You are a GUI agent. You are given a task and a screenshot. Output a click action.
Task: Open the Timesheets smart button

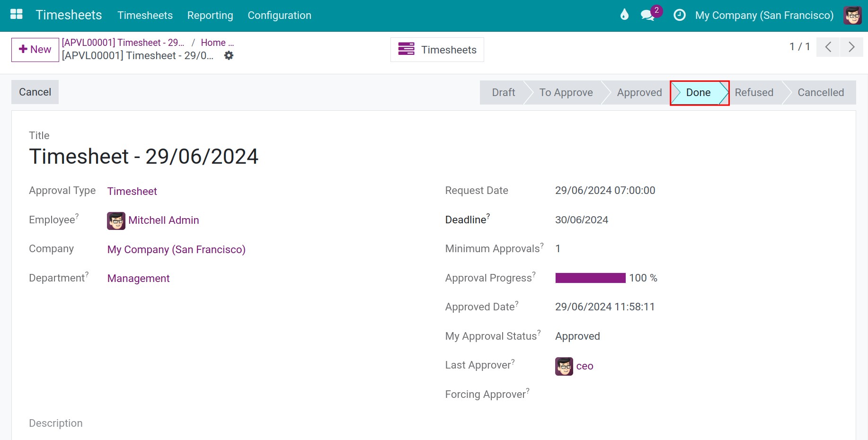click(x=437, y=50)
